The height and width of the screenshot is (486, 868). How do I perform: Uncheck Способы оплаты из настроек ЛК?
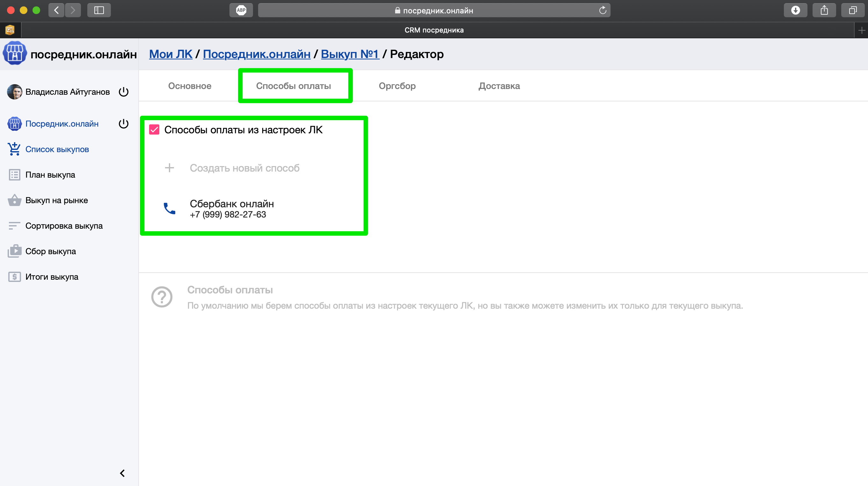pyautogui.click(x=154, y=130)
